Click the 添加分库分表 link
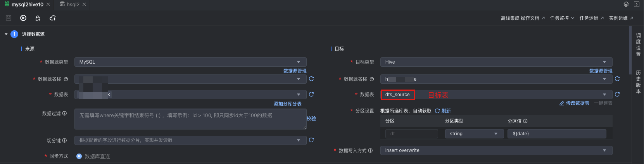644x164 pixels. pos(287,104)
